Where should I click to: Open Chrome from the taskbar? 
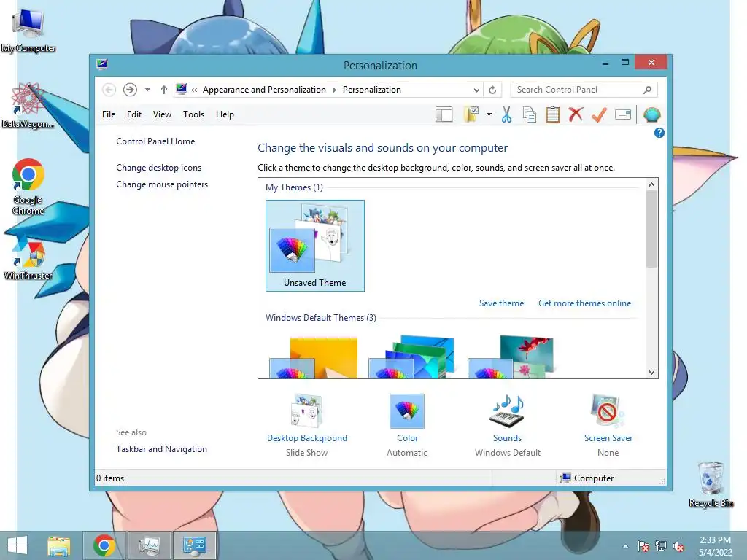coord(104,545)
